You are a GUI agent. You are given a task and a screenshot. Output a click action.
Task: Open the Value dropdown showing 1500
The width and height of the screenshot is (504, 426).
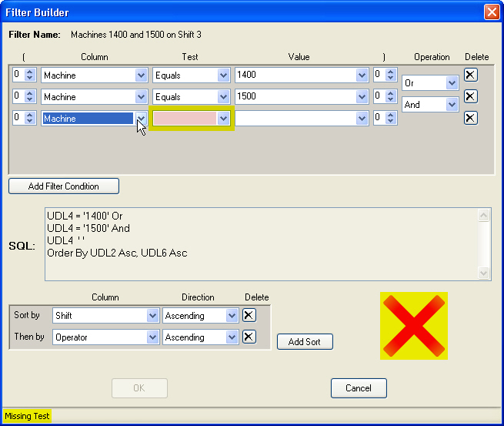tap(362, 97)
